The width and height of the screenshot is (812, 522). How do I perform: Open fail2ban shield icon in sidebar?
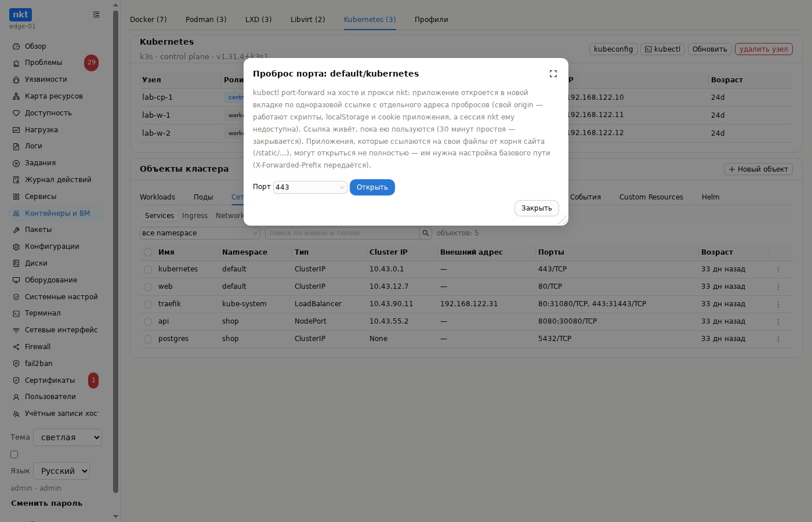16,364
